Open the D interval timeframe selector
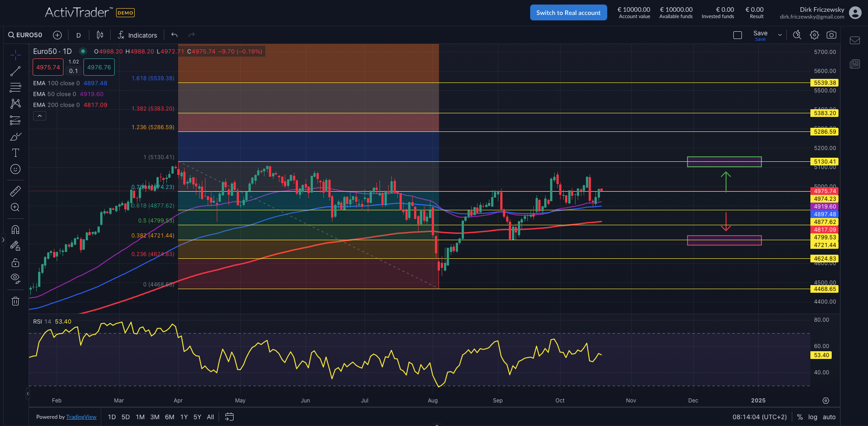 (x=78, y=35)
